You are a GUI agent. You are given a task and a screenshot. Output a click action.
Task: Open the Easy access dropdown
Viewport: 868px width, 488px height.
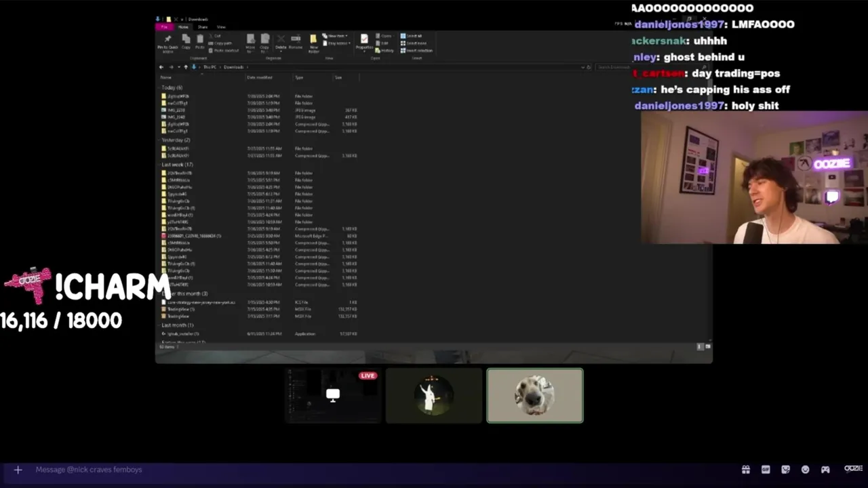click(336, 43)
